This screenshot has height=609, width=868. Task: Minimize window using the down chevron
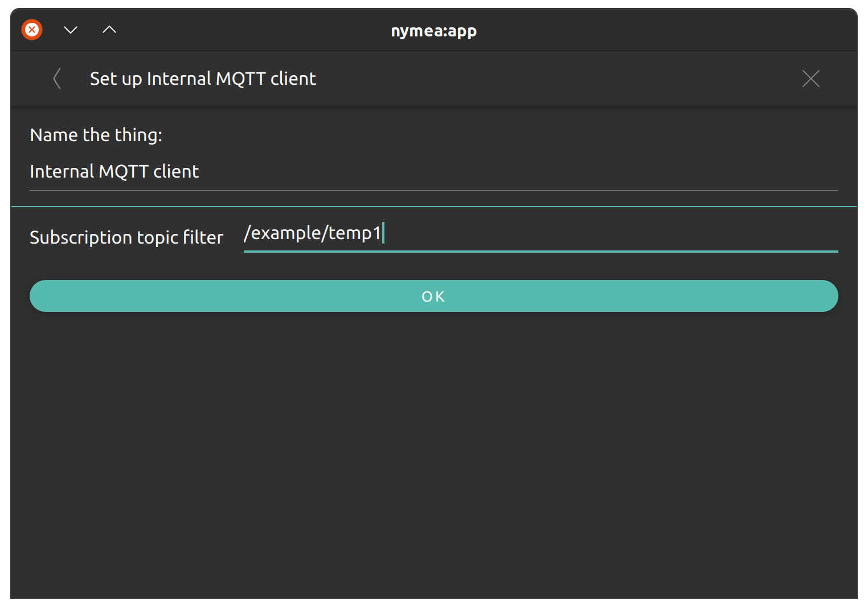[x=71, y=30]
